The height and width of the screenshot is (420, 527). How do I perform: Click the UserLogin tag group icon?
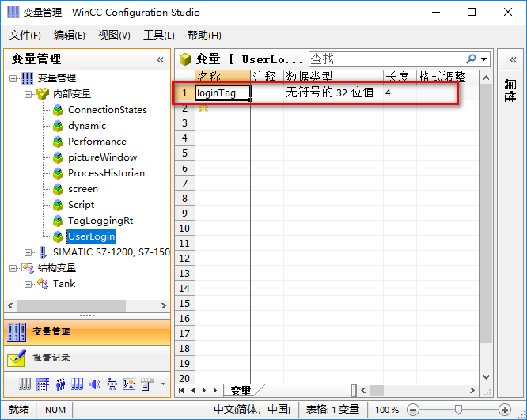(x=58, y=236)
